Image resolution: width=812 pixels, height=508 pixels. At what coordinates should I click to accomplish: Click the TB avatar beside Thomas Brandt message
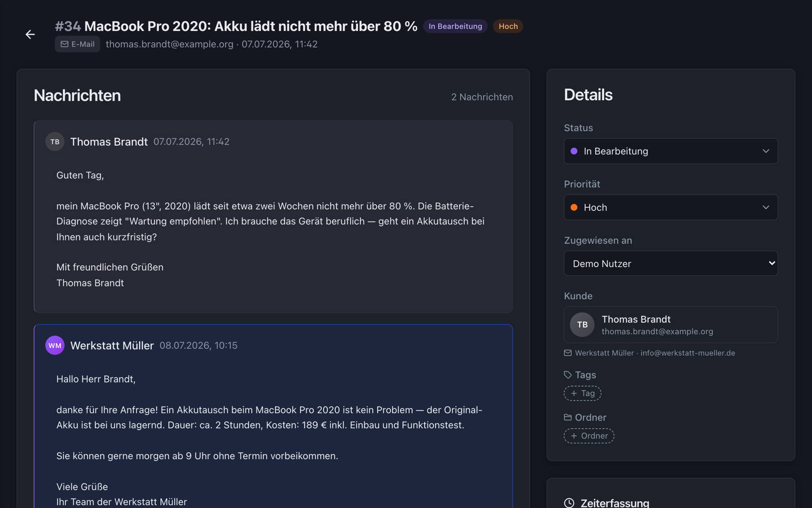[x=55, y=142]
